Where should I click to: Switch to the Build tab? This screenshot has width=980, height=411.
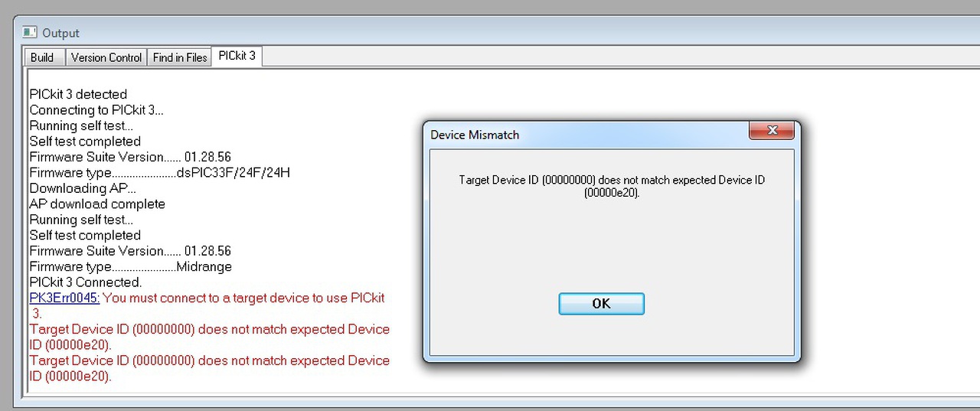click(x=42, y=57)
